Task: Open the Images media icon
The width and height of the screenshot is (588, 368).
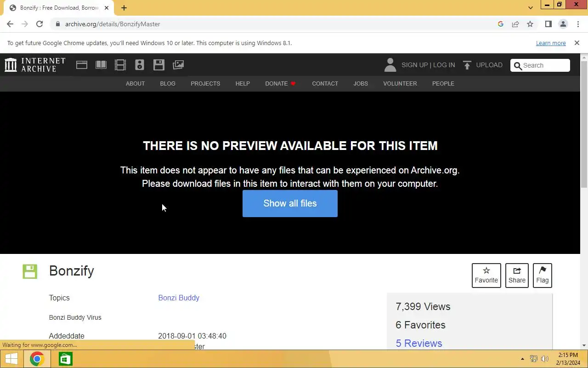Action: (178, 65)
